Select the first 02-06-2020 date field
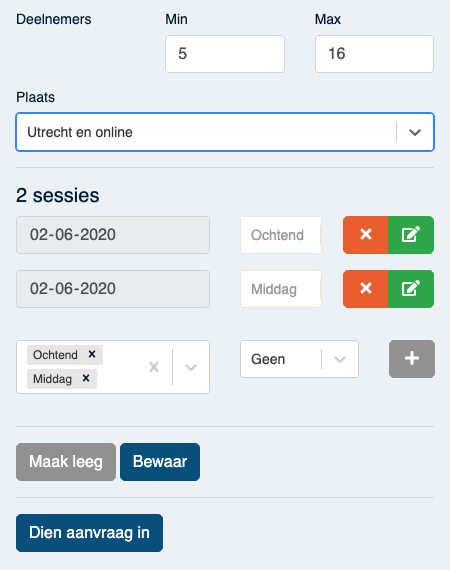 (x=113, y=235)
